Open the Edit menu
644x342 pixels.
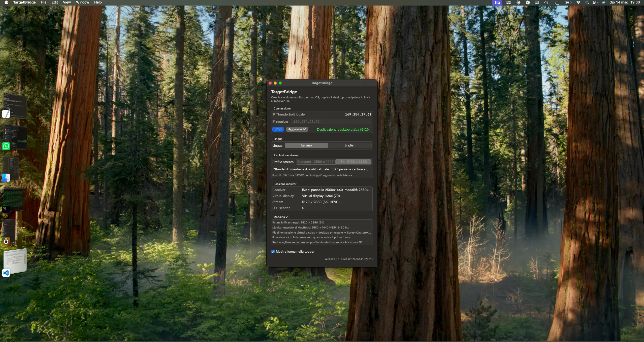[55, 2]
